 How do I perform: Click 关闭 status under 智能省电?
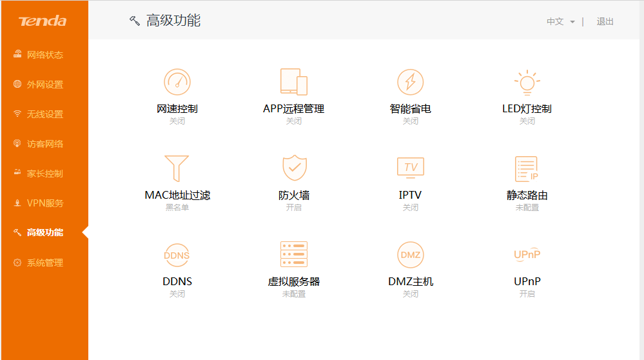coord(410,121)
